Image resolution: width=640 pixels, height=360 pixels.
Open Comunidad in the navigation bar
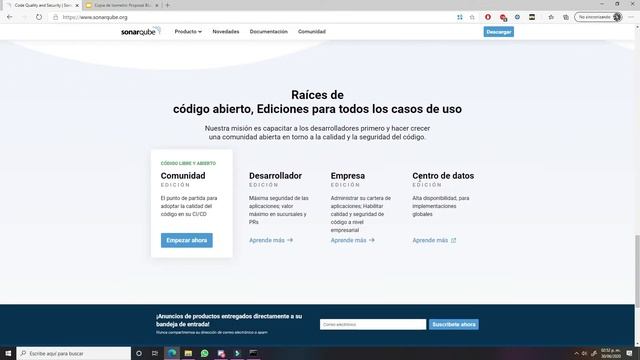[x=312, y=31]
